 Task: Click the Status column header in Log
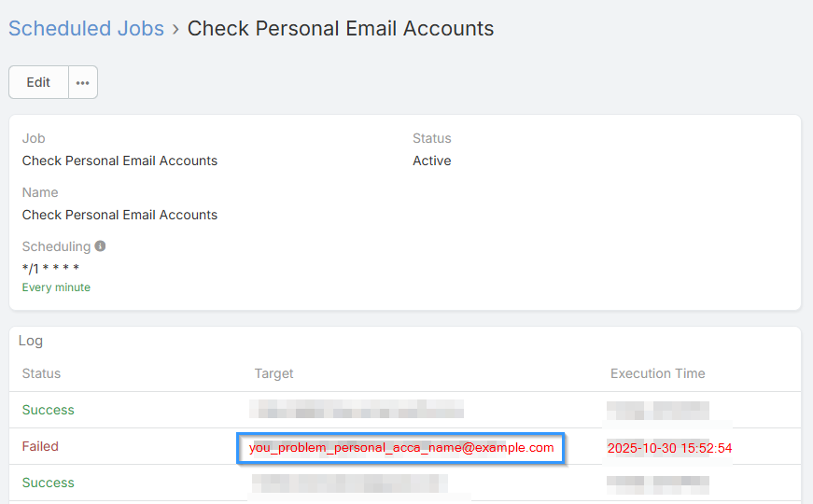coord(41,373)
